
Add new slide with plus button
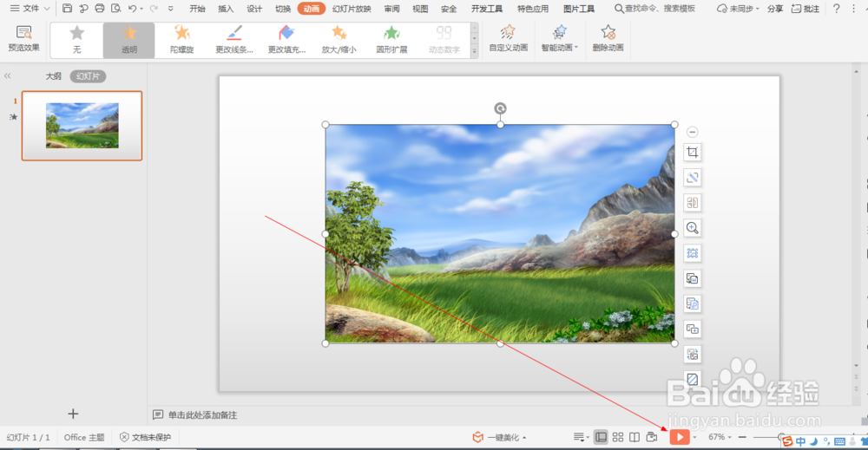[x=73, y=414]
